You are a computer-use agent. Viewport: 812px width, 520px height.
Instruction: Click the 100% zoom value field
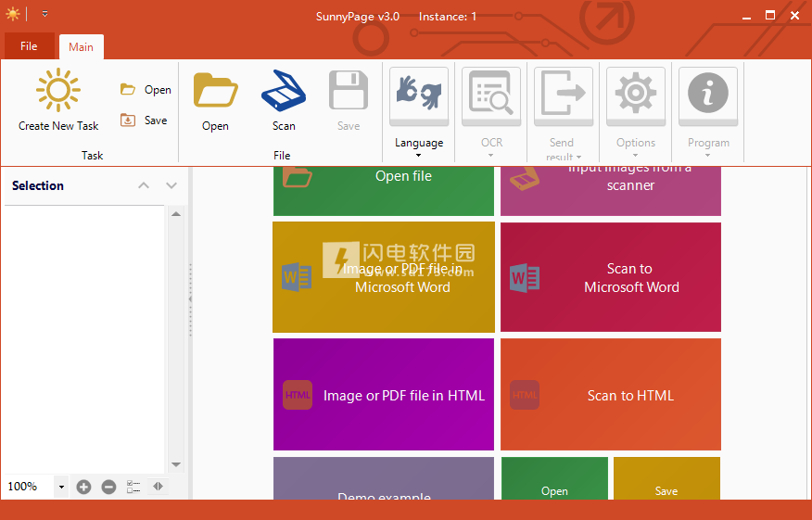(29, 487)
